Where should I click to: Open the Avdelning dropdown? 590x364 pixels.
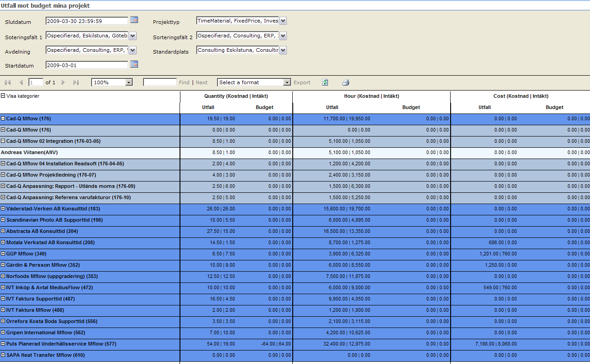tap(132, 50)
